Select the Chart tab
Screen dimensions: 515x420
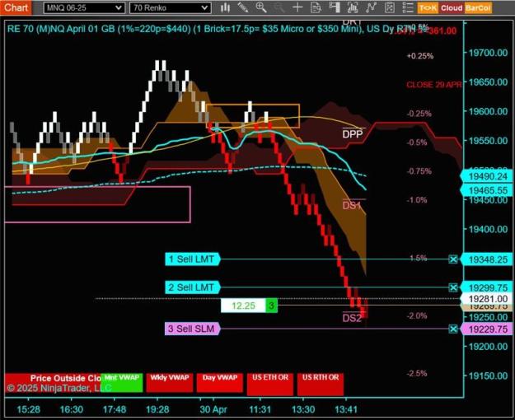coord(16,7)
